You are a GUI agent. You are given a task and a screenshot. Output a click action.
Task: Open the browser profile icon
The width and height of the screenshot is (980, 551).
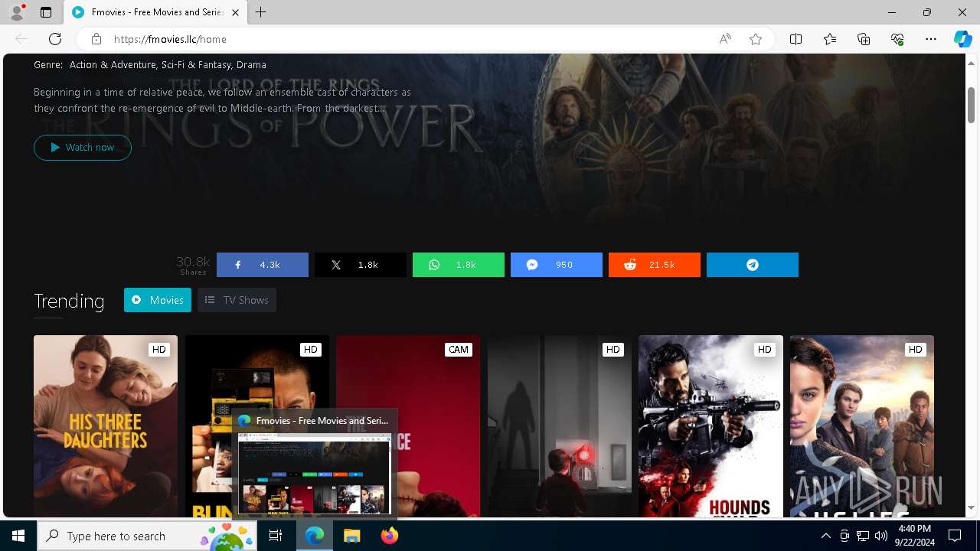(x=17, y=12)
